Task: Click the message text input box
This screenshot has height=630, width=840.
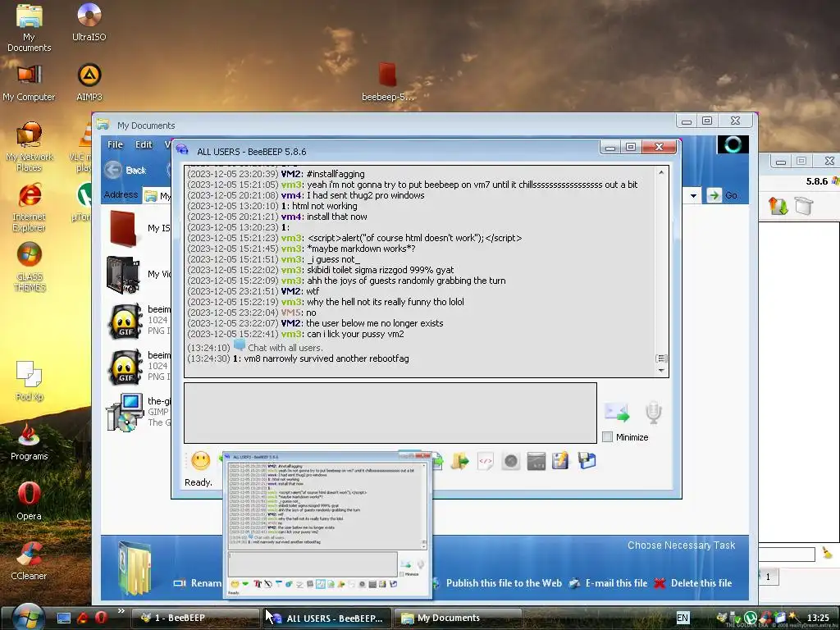Action: coord(390,413)
